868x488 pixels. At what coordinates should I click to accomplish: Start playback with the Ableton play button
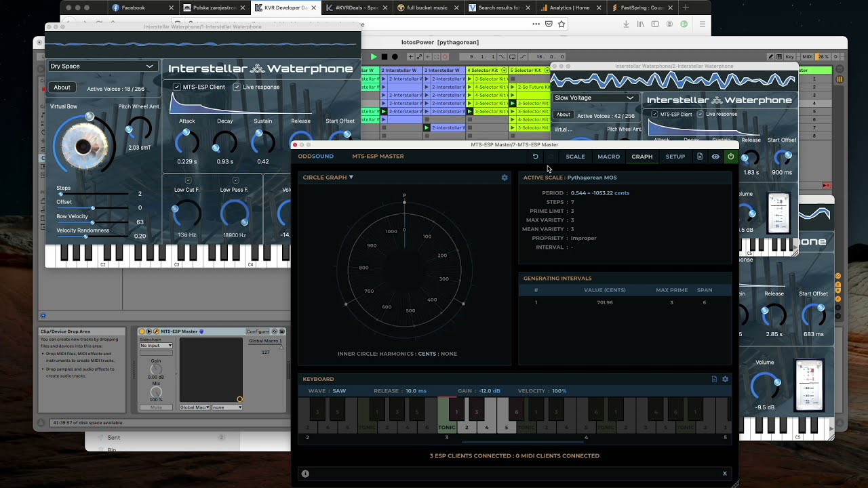coord(374,57)
